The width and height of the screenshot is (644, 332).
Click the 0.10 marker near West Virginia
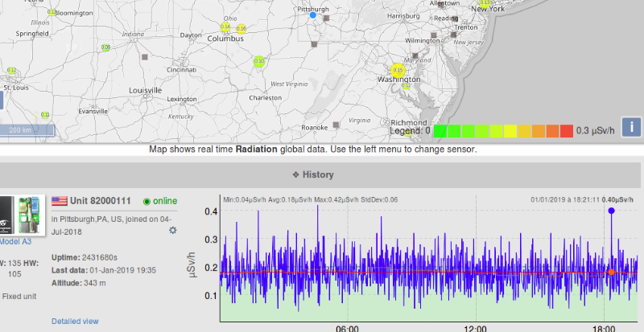point(259,61)
